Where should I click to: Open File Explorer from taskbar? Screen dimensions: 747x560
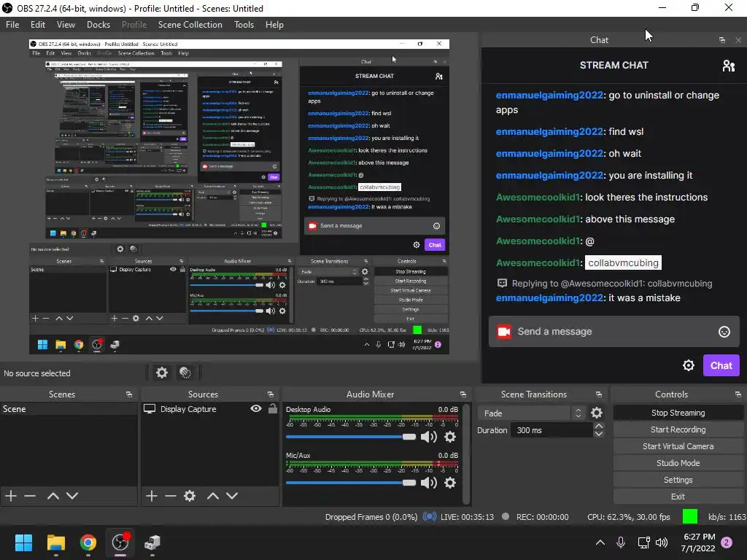(55, 542)
